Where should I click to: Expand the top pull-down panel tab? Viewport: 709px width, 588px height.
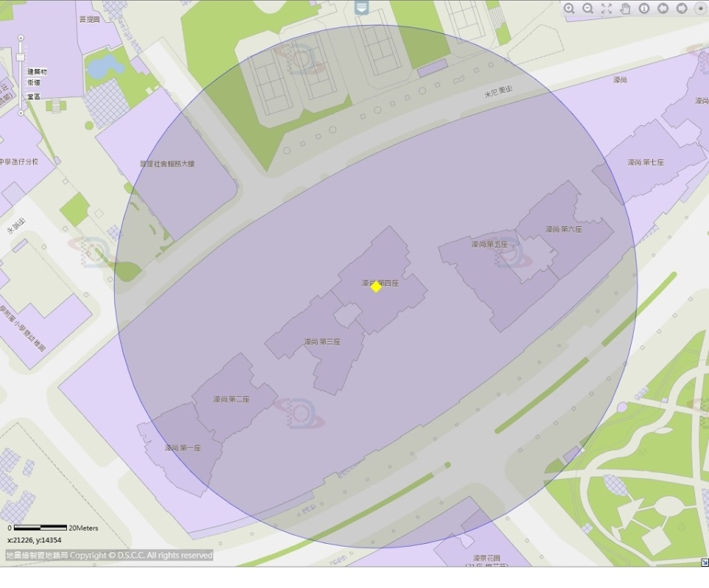[x=361, y=7]
